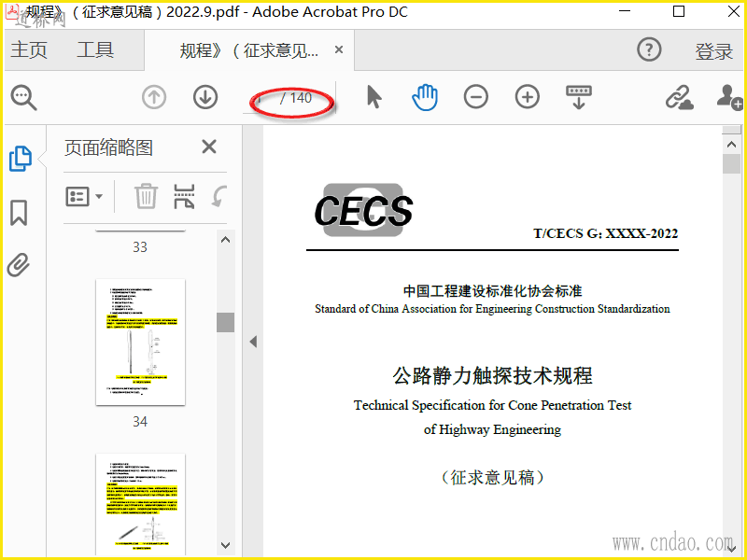747x560 pixels.
Task: Switch to the 主页 tab
Action: click(x=29, y=50)
